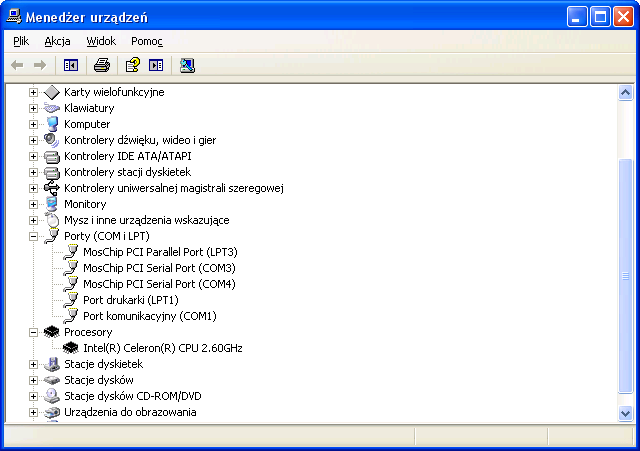Expand Kontrolery IDE ATA/ATAPI node
The image size is (640, 451).
(x=33, y=156)
